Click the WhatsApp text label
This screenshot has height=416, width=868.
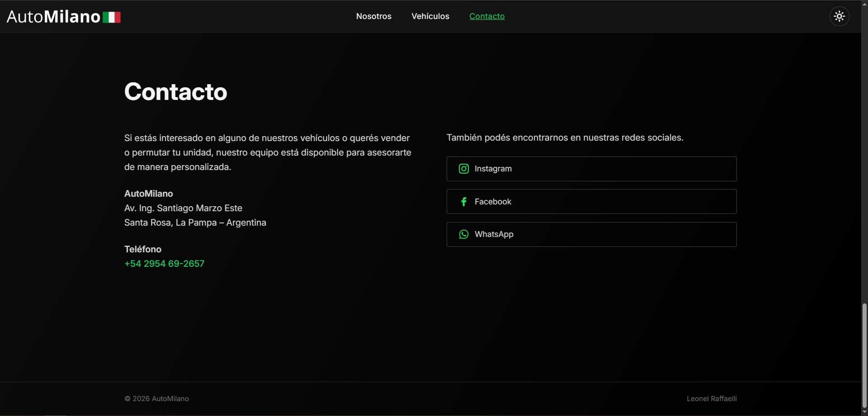(x=494, y=234)
